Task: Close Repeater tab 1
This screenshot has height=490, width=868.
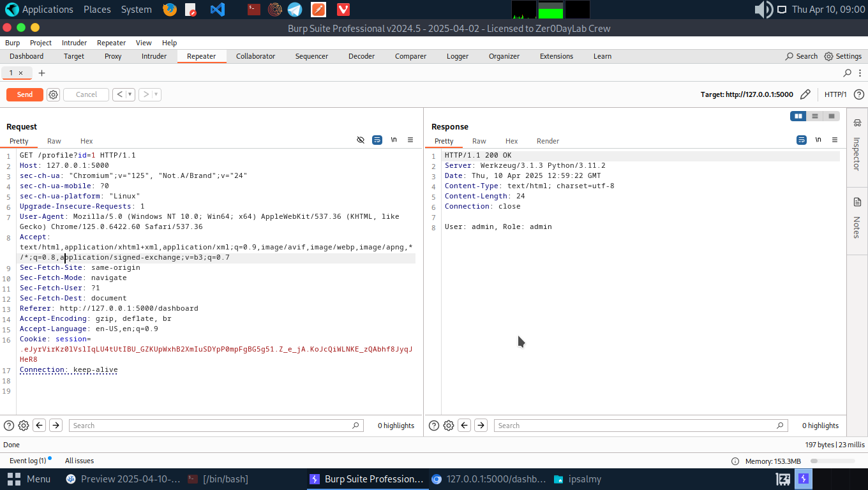Action: point(20,73)
